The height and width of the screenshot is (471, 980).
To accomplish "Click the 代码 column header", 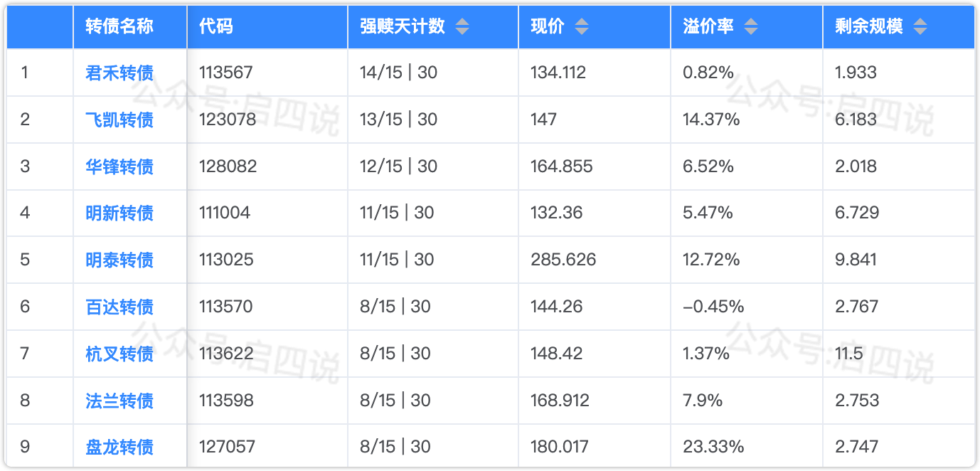I will click(216, 27).
